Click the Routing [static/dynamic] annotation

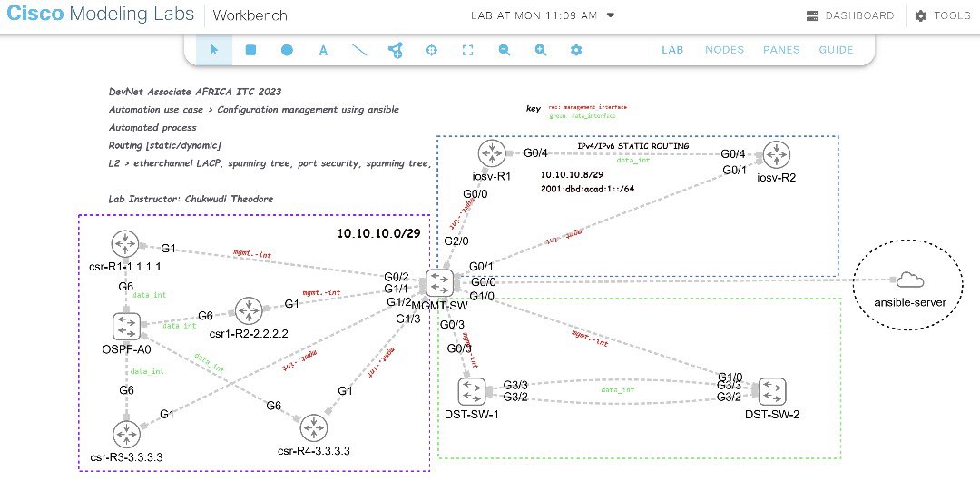164,145
